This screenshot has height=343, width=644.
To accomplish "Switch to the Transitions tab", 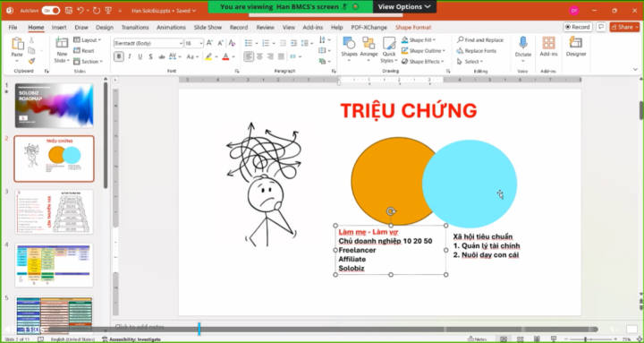I will click(135, 27).
